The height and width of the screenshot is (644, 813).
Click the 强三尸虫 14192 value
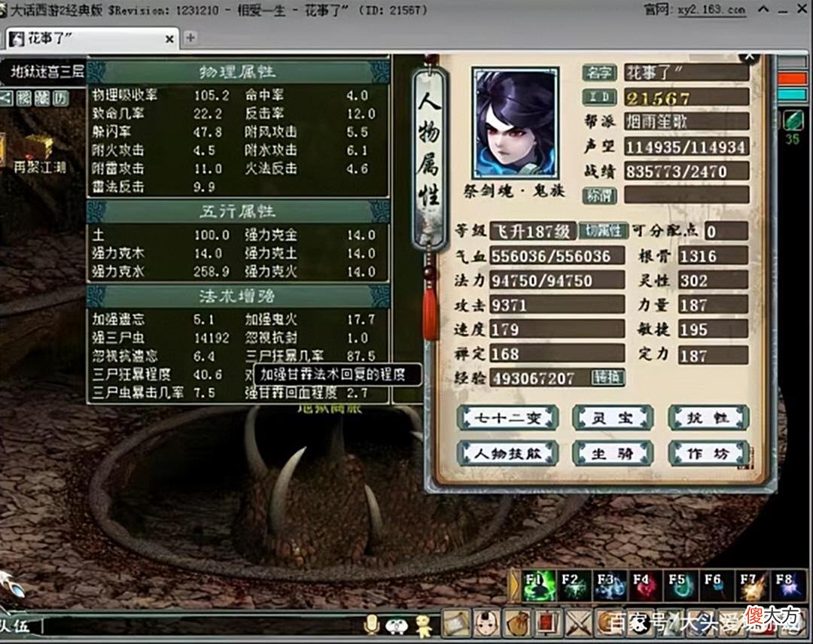coord(212,338)
